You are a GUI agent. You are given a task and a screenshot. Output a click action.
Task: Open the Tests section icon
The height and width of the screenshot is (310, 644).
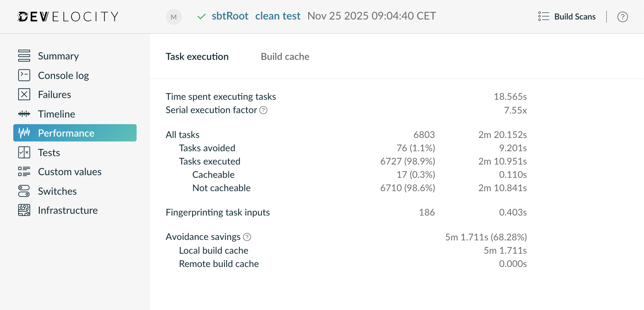(24, 152)
